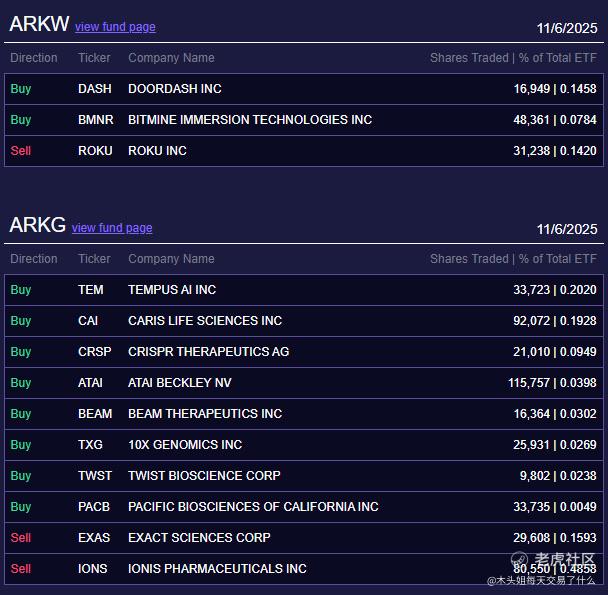Click BITMINE IMMERSION TECHNOLOGIES INC name

coord(250,120)
